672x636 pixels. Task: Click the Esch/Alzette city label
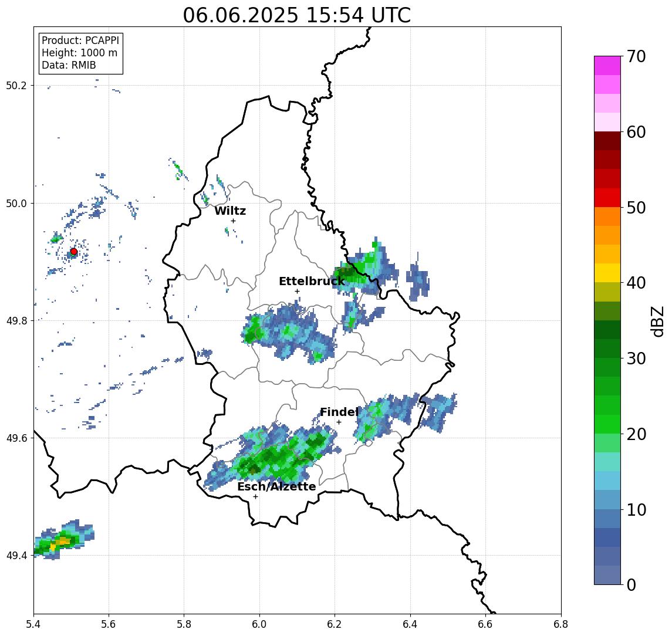click(276, 487)
